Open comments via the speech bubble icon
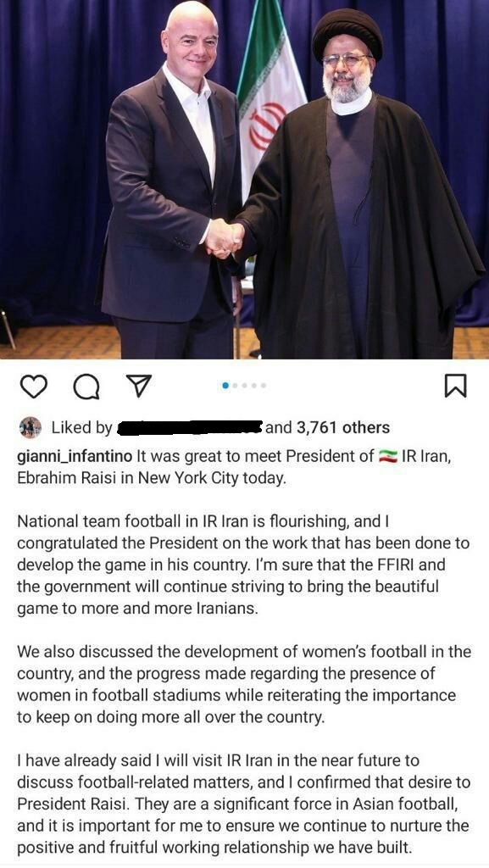Image resolution: width=489 pixels, height=868 pixels. point(86,386)
